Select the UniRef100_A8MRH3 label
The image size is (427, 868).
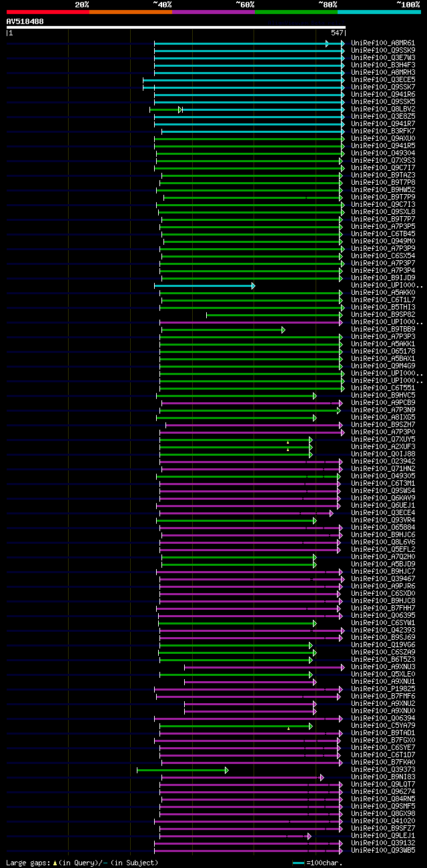pos(384,73)
